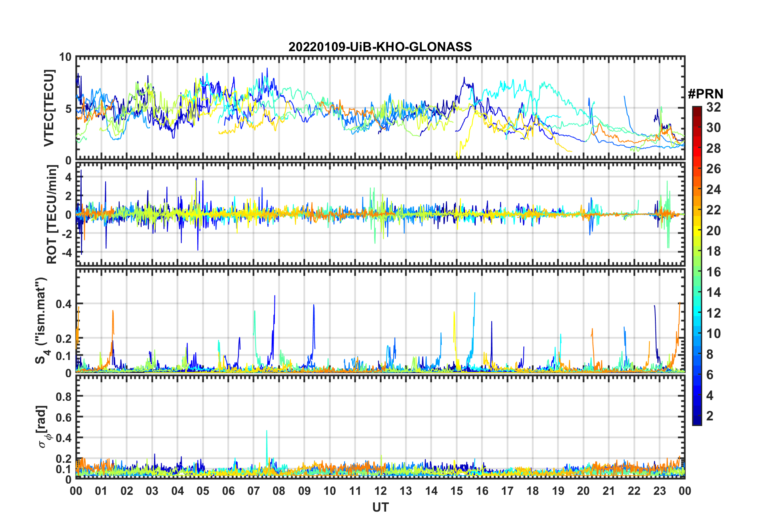This screenshot has width=761, height=532.
Task: Click the 17 hour tick on UT axis
Action: point(507,491)
